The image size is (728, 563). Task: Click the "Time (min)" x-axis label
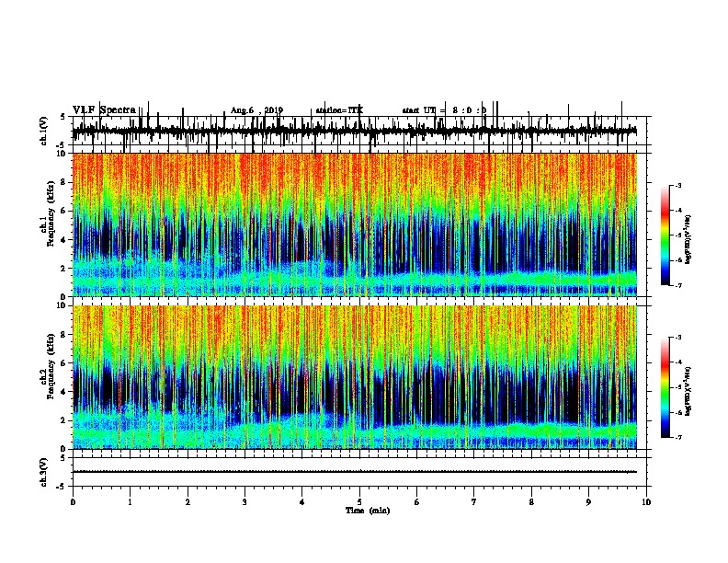tap(368, 511)
